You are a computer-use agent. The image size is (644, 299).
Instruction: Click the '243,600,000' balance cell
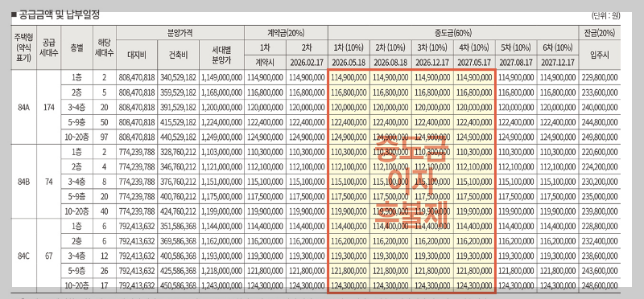pos(599,271)
